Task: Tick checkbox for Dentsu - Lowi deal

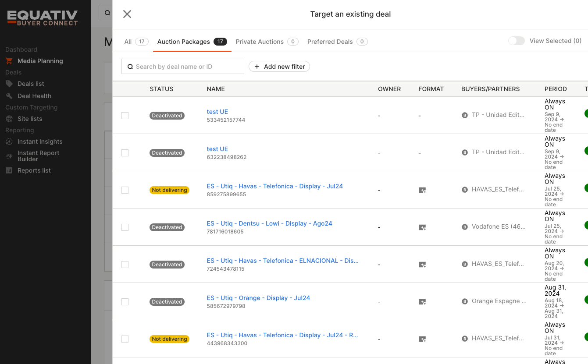Action: click(x=125, y=227)
